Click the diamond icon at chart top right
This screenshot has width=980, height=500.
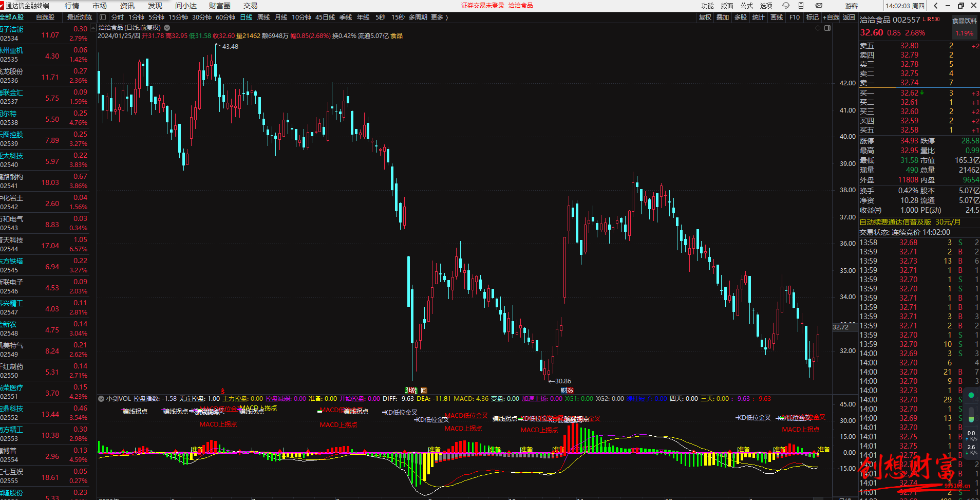tap(818, 28)
